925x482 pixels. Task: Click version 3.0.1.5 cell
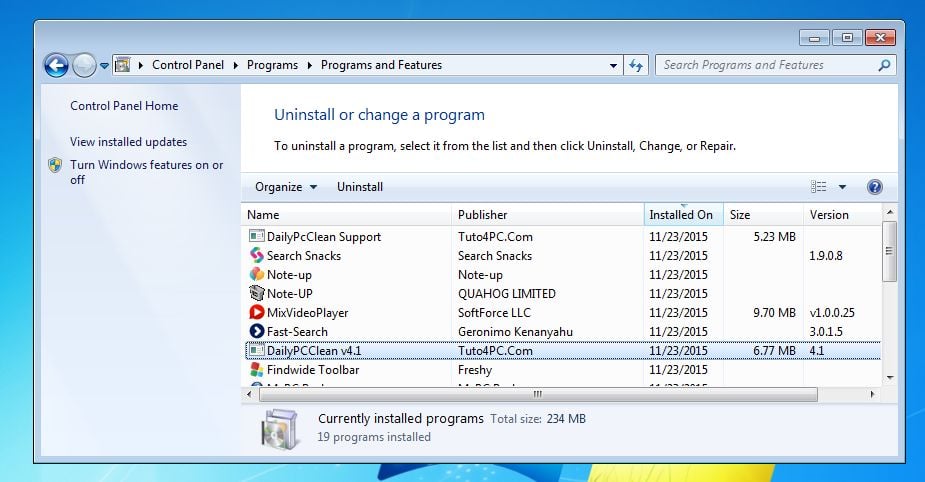point(826,332)
